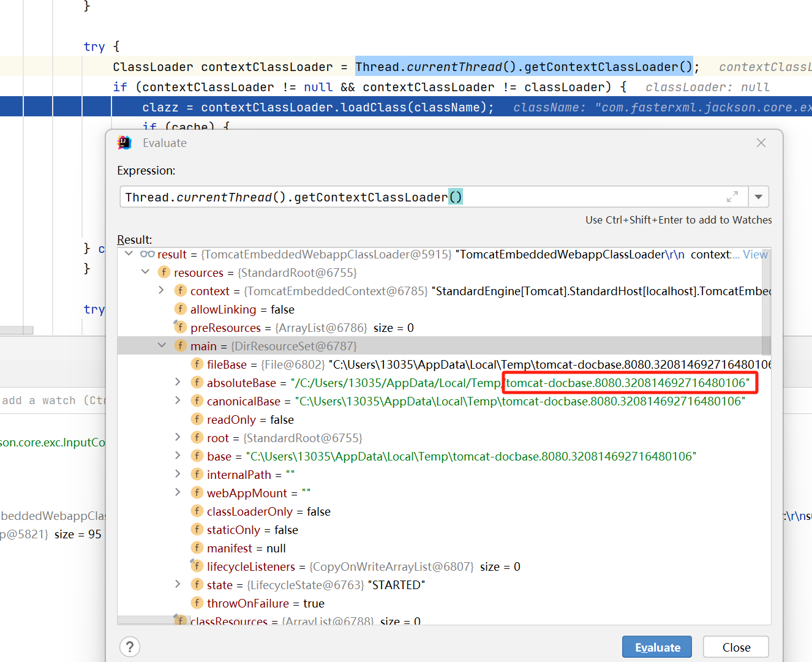Viewport: 812px width, 662px height.
Task: Collapse the result root node
Action: [x=129, y=254]
